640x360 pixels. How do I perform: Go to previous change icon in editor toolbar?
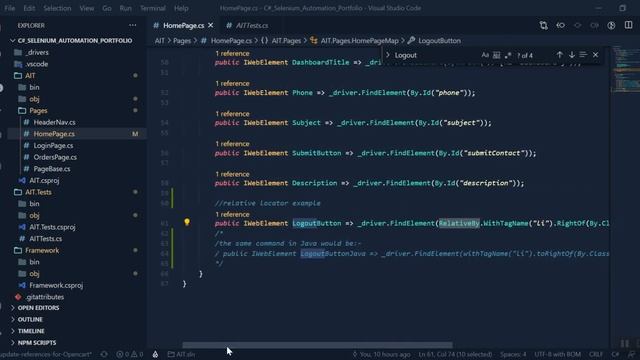pos(560,25)
